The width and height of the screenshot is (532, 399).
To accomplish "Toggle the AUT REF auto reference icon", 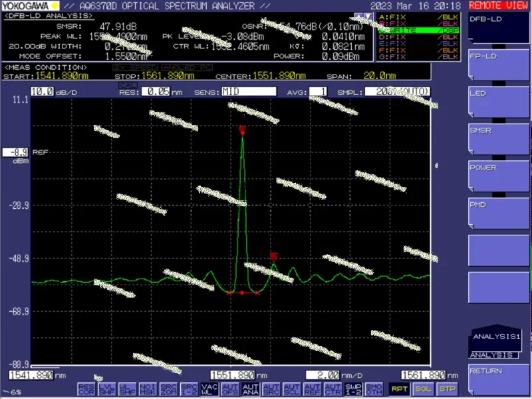I will (312, 389).
